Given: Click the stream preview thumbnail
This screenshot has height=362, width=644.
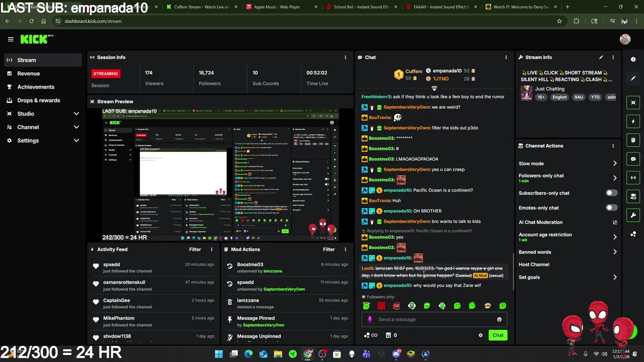Looking at the screenshot, I should [220, 174].
